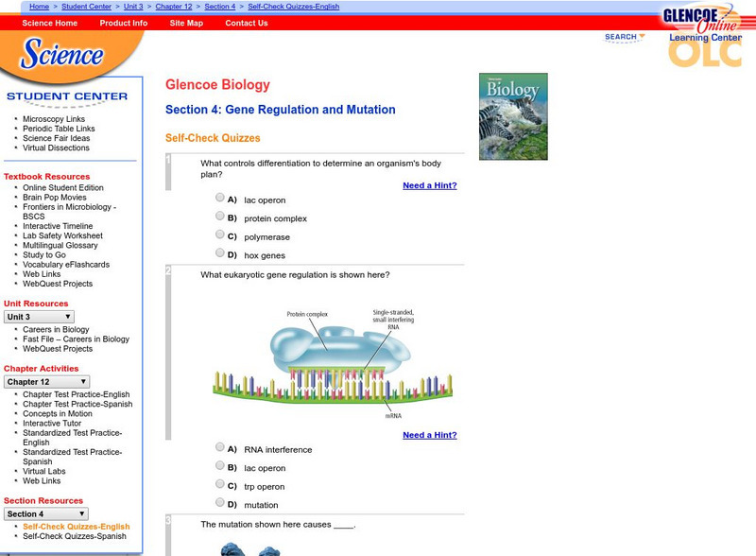The height and width of the screenshot is (556, 756).
Task: Open Interactive Tutor
Action: click(52, 424)
